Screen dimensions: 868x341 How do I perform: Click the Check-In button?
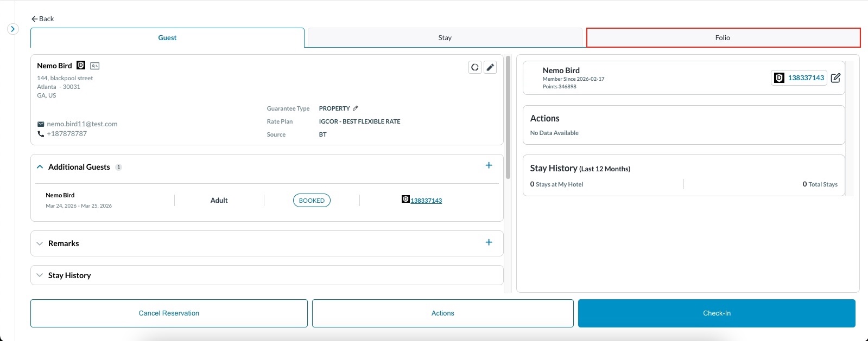point(716,313)
